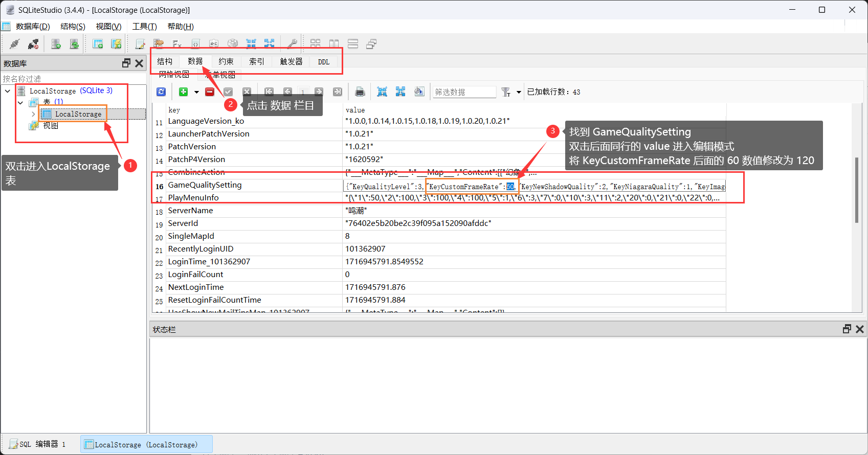Viewport: 868px width, 455px height.
Task: Click the ServerName key cell
Action: (254, 211)
